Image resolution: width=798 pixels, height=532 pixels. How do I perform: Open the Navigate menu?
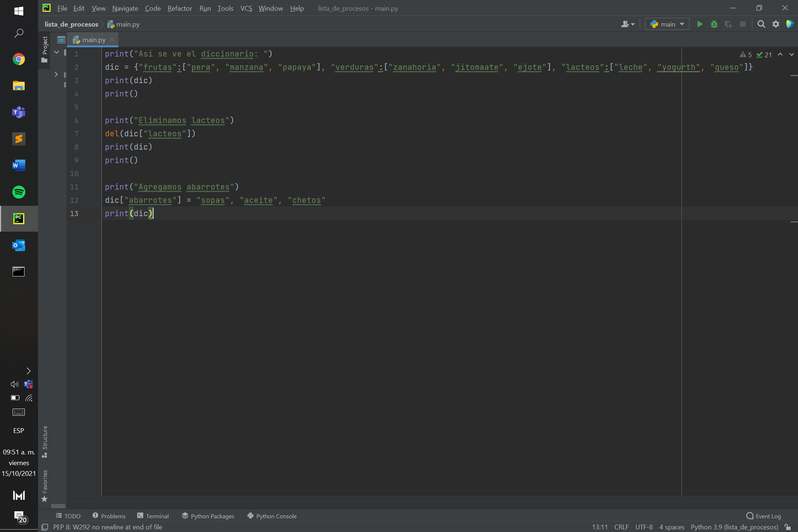click(x=125, y=8)
